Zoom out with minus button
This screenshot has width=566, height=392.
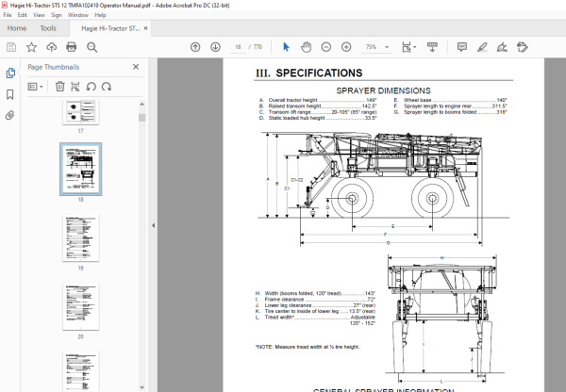click(x=326, y=47)
